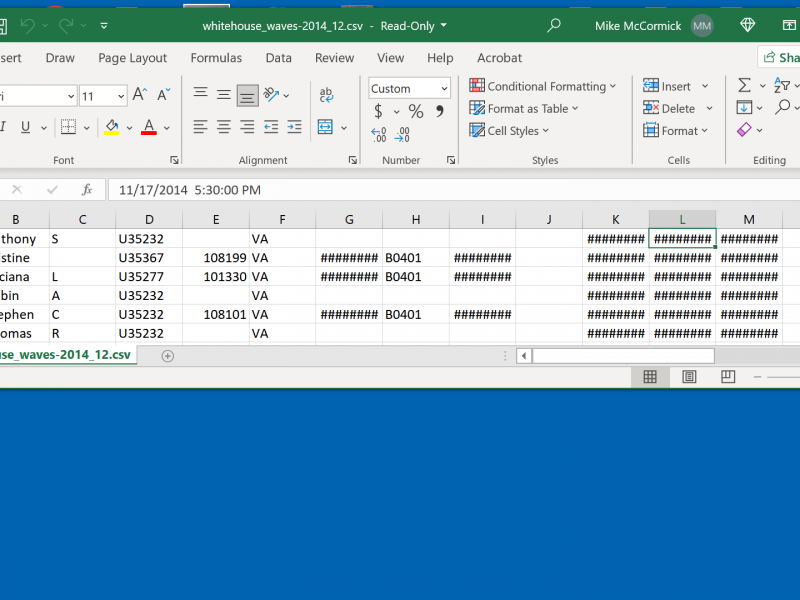Click the AutoSum sigma icon
The image size is (800, 600).
click(x=744, y=86)
